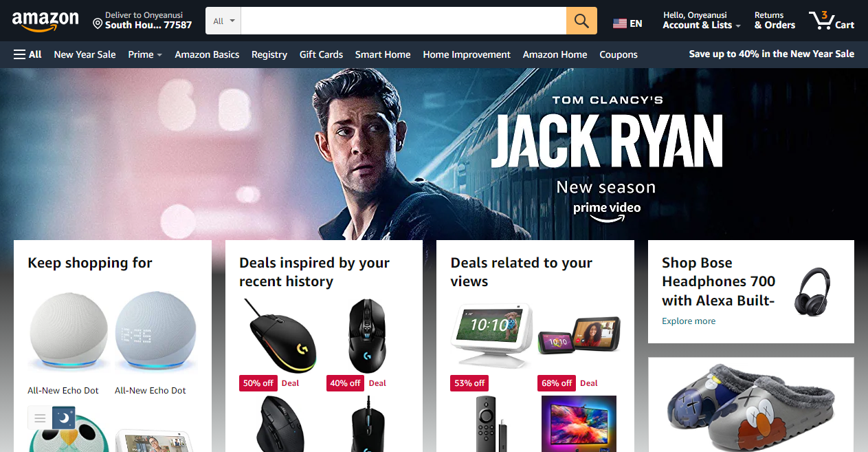Click the Jack Ryan prime video banner
The width and height of the screenshot is (868, 452).
434,153
